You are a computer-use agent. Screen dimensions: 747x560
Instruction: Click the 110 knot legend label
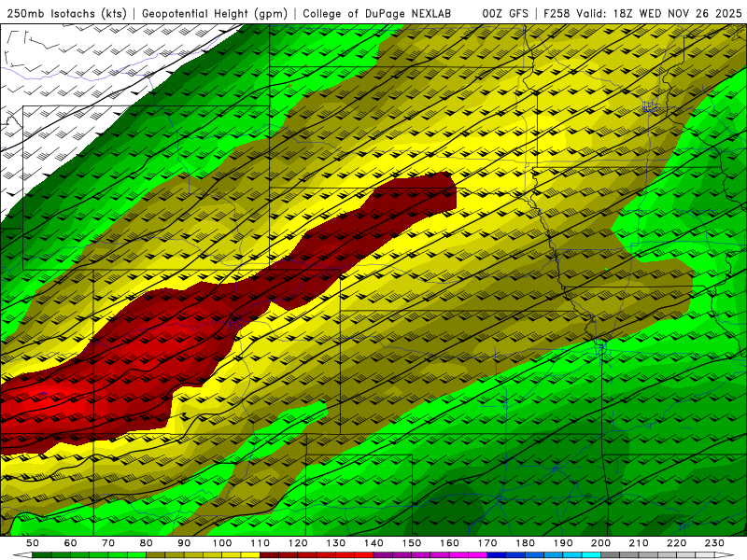pos(260,543)
